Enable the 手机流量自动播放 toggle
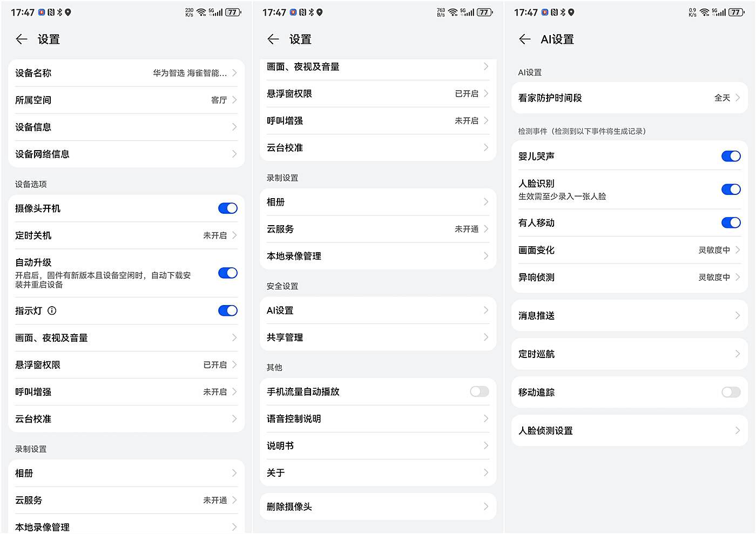 tap(479, 391)
